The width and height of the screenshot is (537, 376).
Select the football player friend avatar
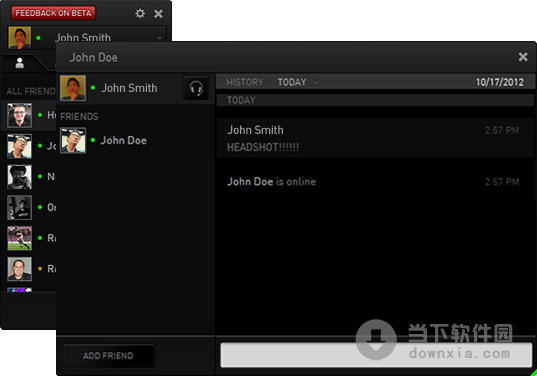(x=20, y=238)
